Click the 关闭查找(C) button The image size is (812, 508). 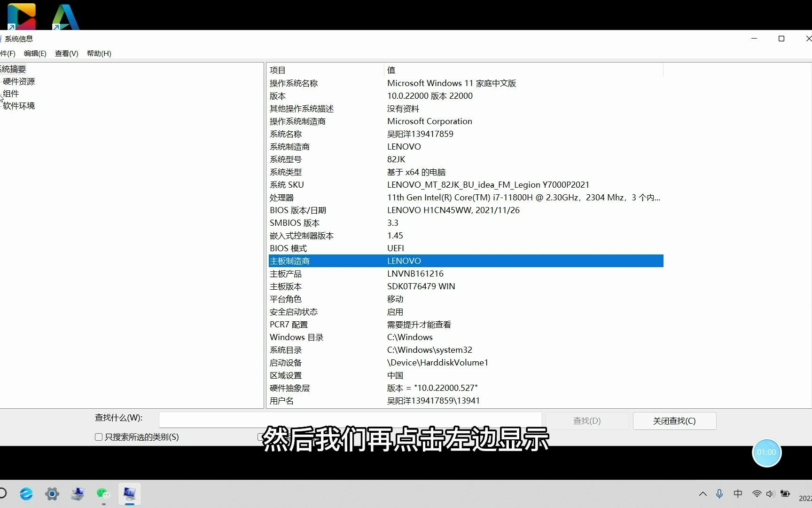[x=674, y=421]
